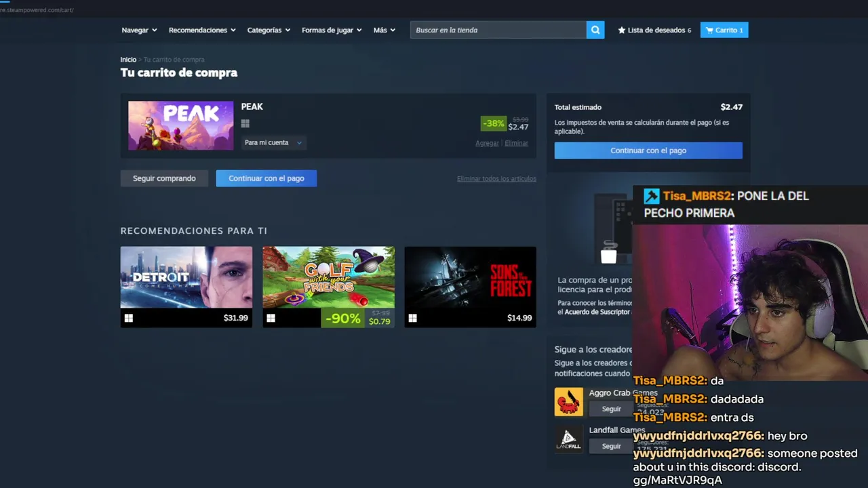Click the -90% discount badge on Golf
Viewport: 868px width, 488px height.
point(342,318)
